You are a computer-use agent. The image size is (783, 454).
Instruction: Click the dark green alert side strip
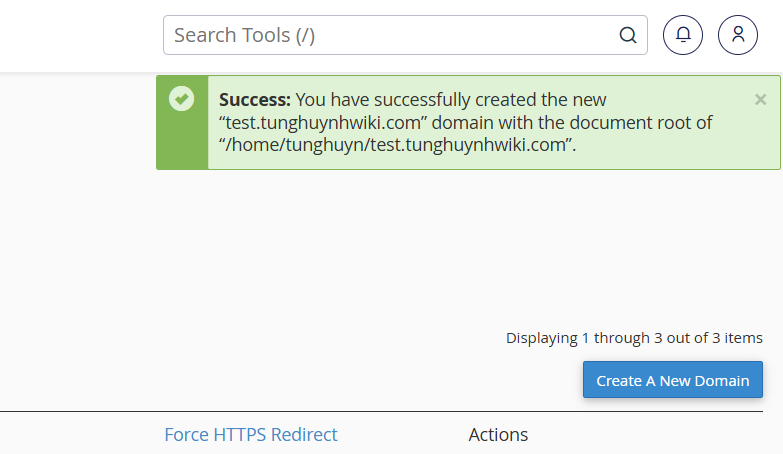[182, 122]
